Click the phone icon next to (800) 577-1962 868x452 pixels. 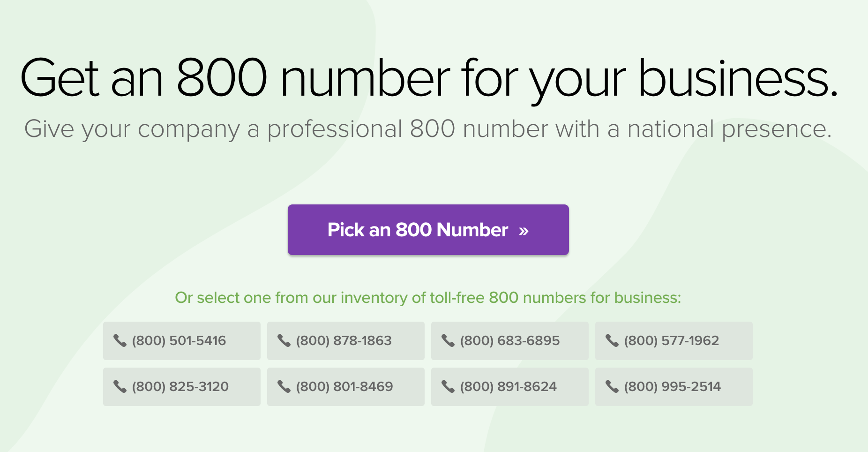coord(612,341)
